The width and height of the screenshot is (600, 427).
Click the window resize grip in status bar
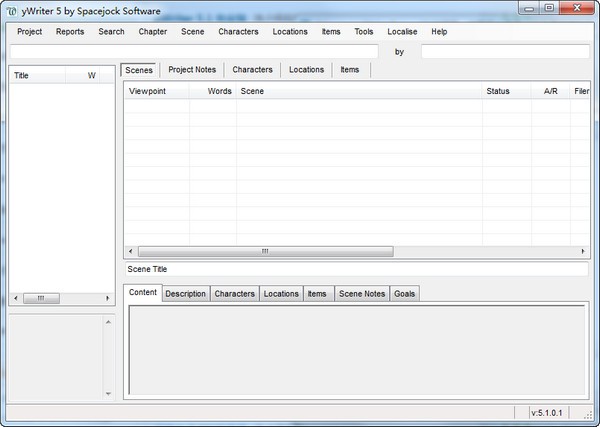pos(588,415)
